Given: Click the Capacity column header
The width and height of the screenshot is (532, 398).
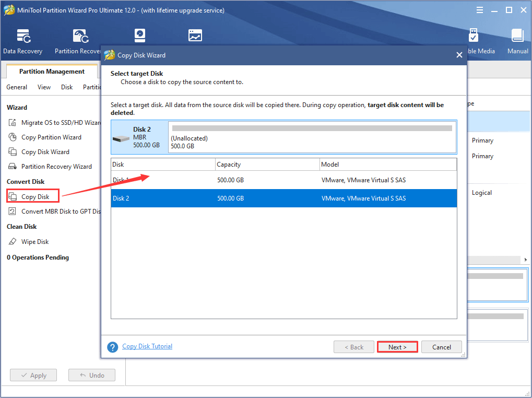Looking at the screenshot, I should 268,164.
